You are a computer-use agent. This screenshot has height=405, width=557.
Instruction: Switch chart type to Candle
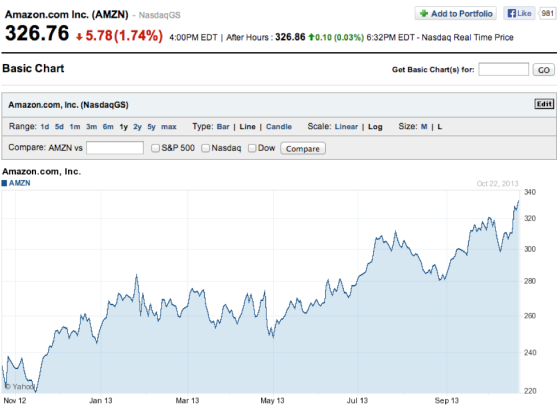point(279,126)
